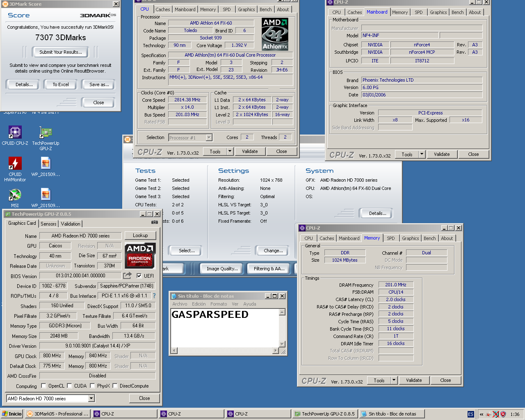The image size is (525, 420).
Task: Click the Notepad vertical scrollbar down arrow
Action: 282,344
